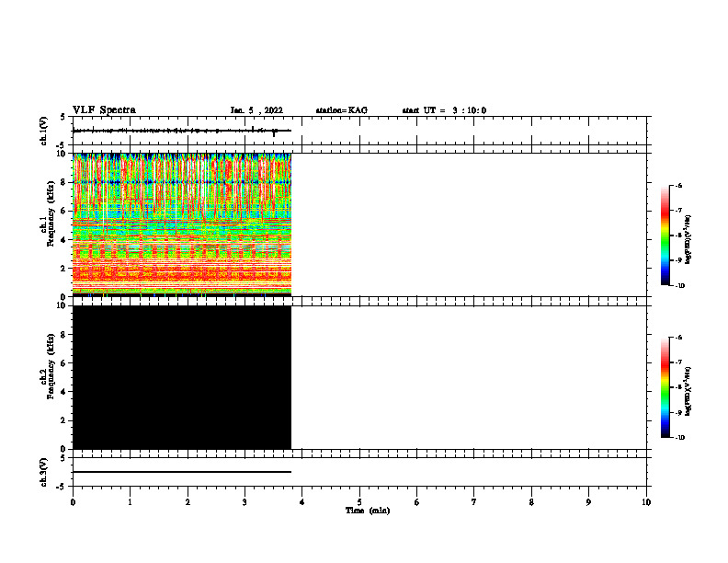Click the 6 kHz tick on ch.2 frequency axis

point(64,362)
